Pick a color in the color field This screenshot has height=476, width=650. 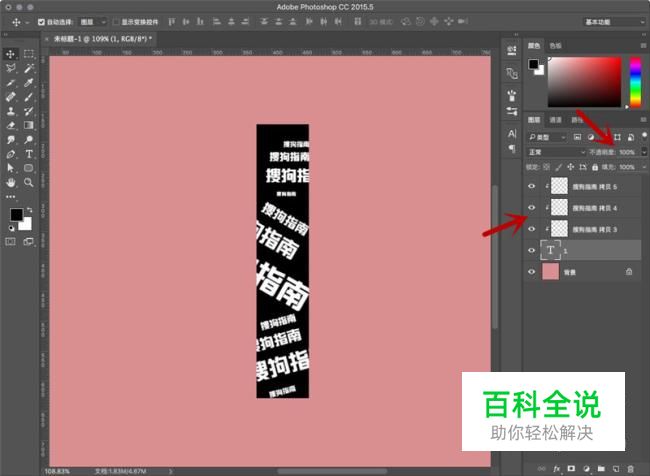point(585,82)
